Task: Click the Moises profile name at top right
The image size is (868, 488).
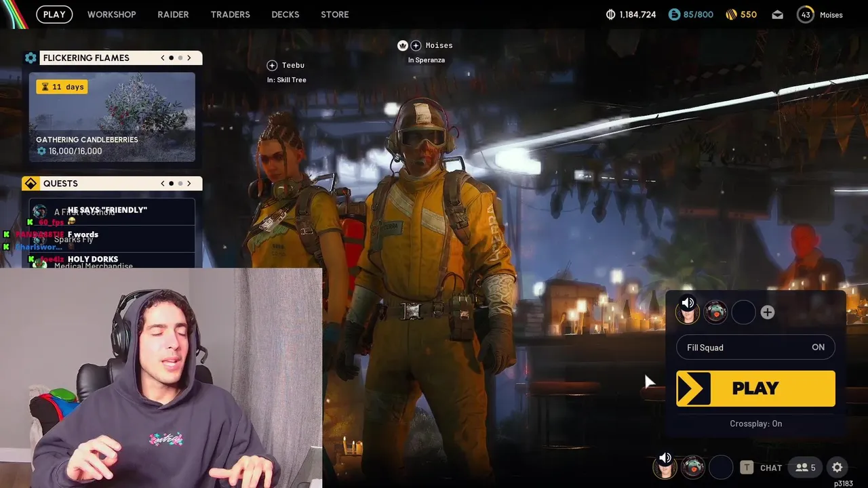Action: (x=831, y=15)
